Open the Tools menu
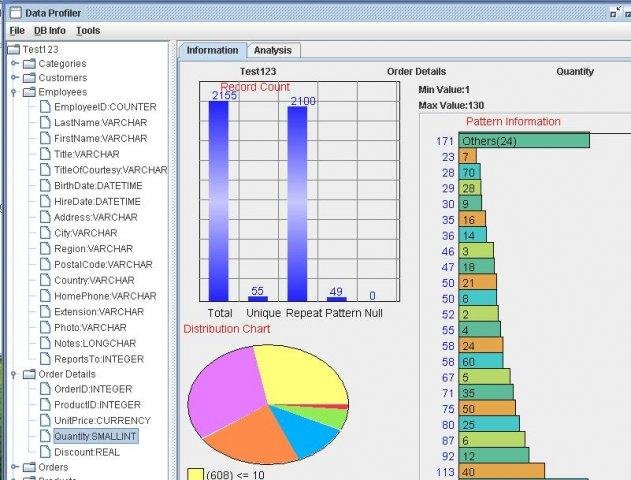The image size is (631, 480). (88, 31)
